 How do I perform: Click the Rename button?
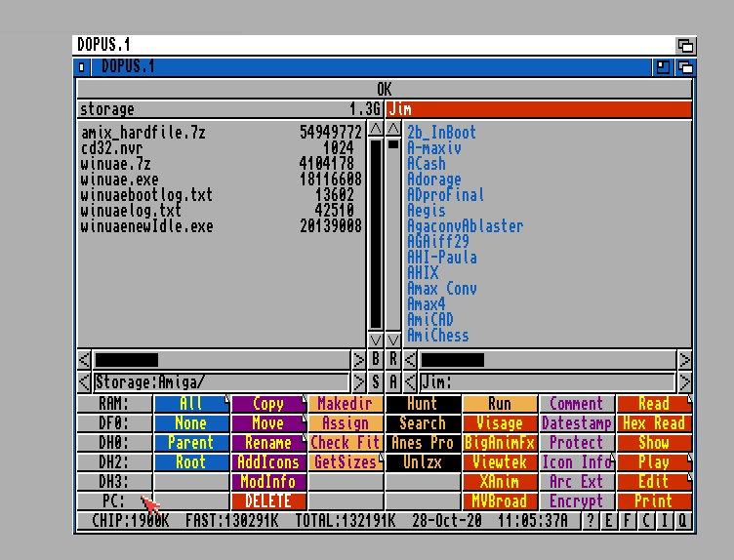coord(268,443)
